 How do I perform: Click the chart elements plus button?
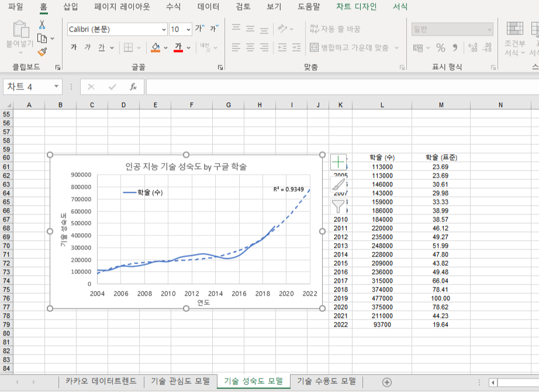(x=338, y=162)
